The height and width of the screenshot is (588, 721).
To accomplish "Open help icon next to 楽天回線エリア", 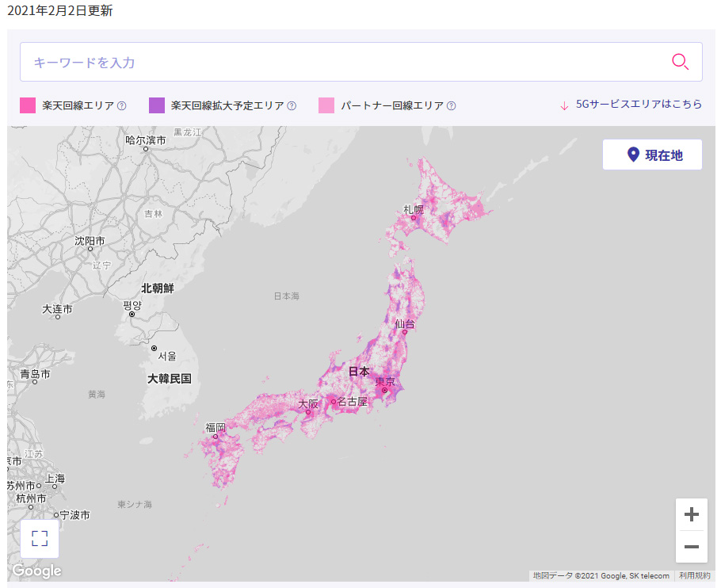I will tap(121, 105).
